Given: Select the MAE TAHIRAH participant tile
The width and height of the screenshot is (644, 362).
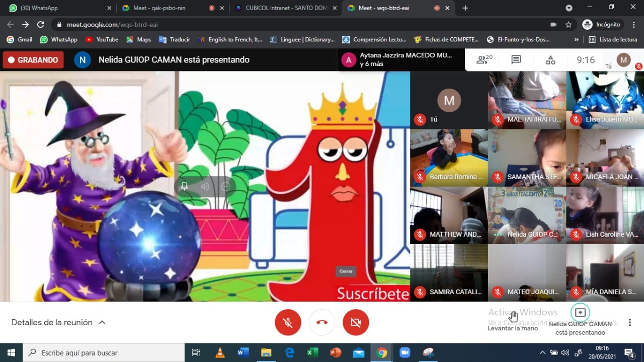Looking at the screenshot, I should 527,100.
